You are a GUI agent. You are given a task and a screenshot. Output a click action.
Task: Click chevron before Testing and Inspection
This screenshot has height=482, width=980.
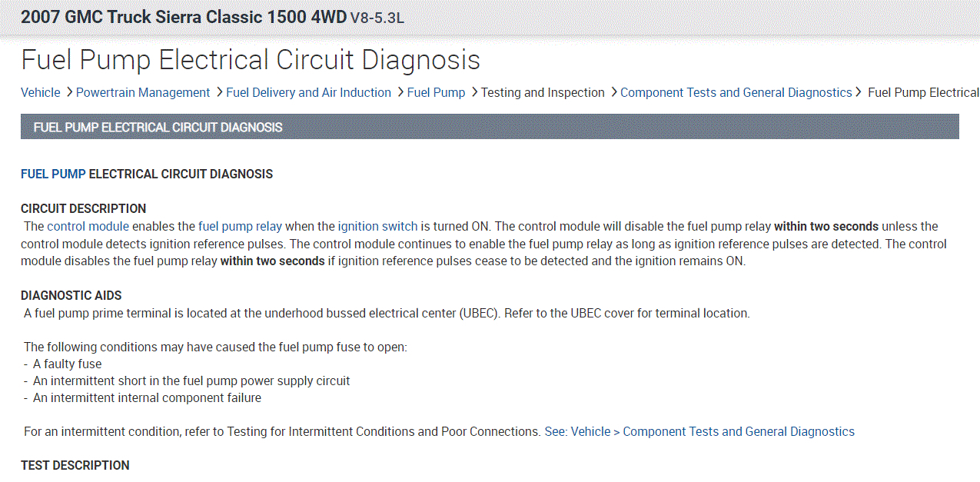coord(474,92)
